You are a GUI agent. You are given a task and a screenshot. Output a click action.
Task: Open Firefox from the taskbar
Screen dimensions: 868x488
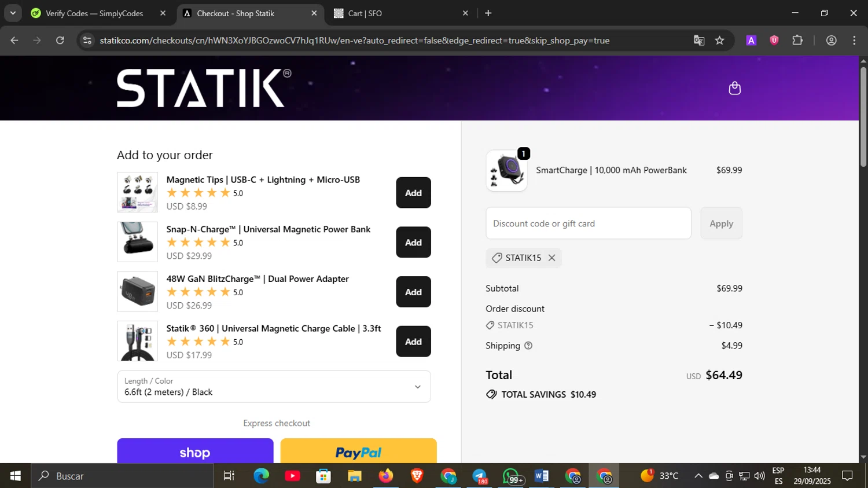(x=385, y=476)
